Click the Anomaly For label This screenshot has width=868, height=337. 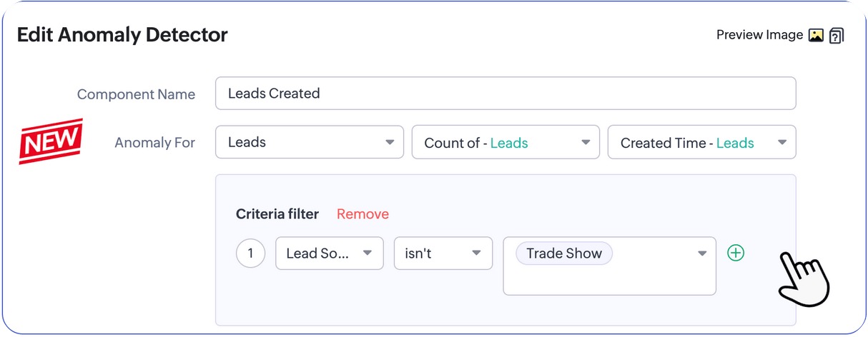(154, 143)
